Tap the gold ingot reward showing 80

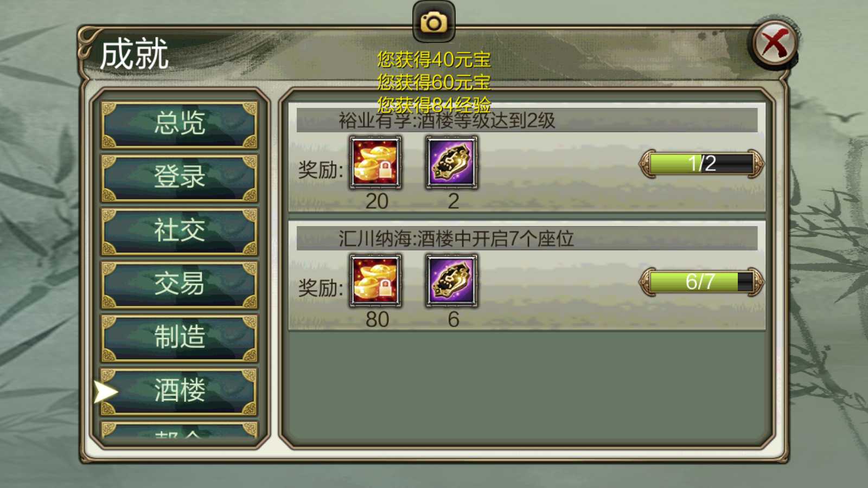[x=375, y=281]
